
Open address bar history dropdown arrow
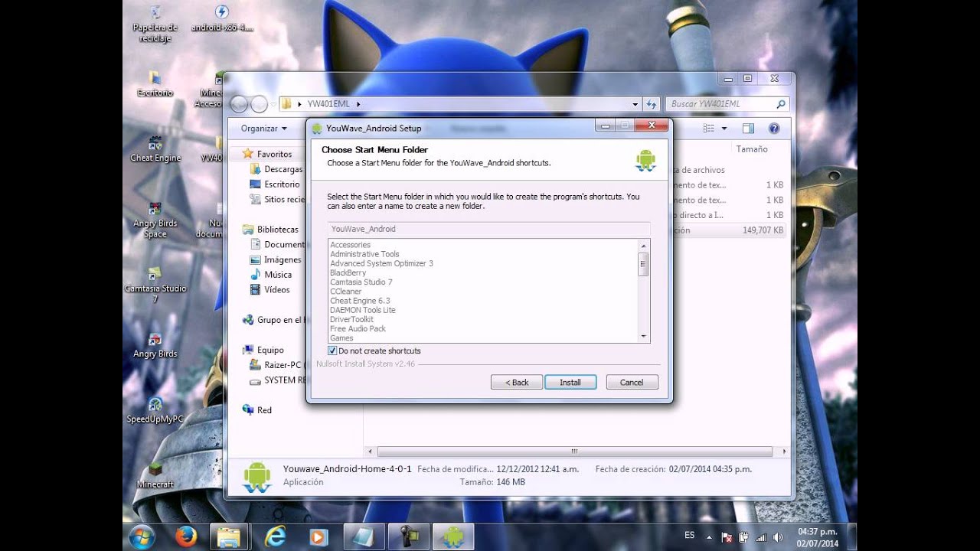[635, 104]
